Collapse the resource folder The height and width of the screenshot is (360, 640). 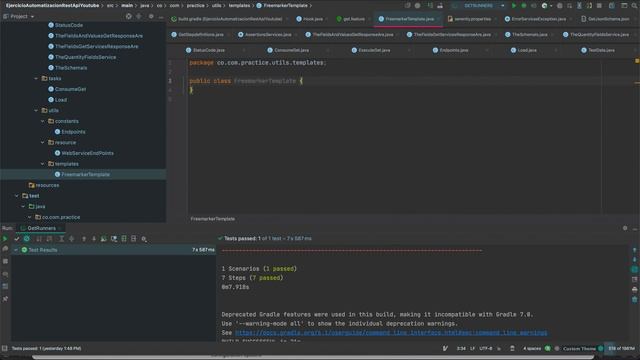[42, 142]
